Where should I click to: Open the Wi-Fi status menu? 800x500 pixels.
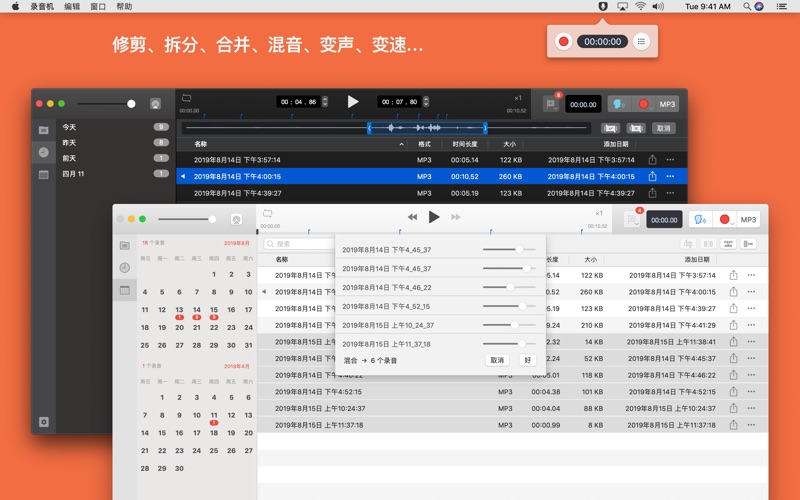tap(640, 6)
